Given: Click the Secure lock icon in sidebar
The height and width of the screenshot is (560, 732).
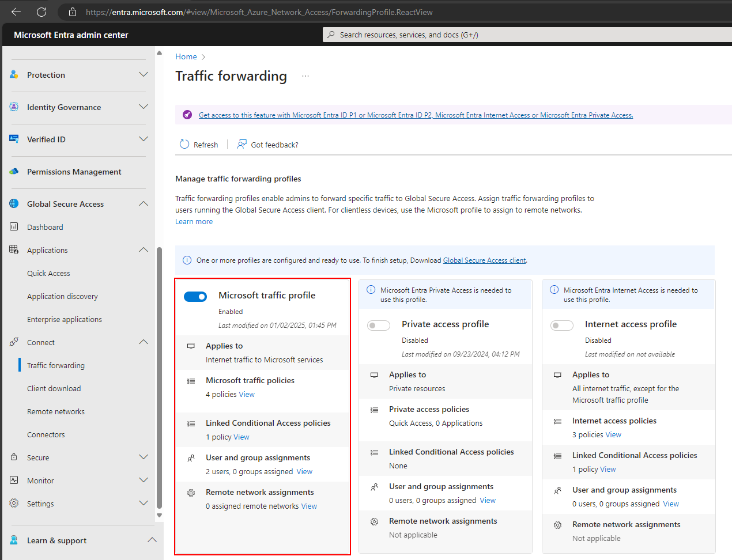Looking at the screenshot, I should [14, 457].
